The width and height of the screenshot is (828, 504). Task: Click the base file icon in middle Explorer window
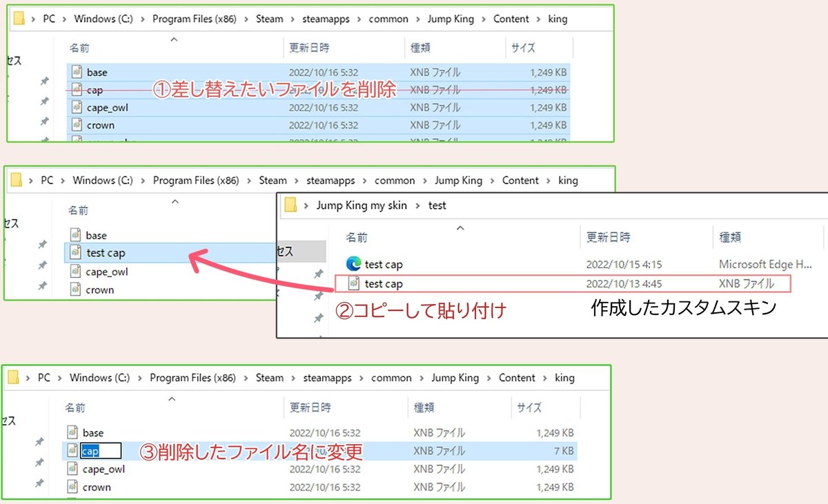[x=75, y=235]
